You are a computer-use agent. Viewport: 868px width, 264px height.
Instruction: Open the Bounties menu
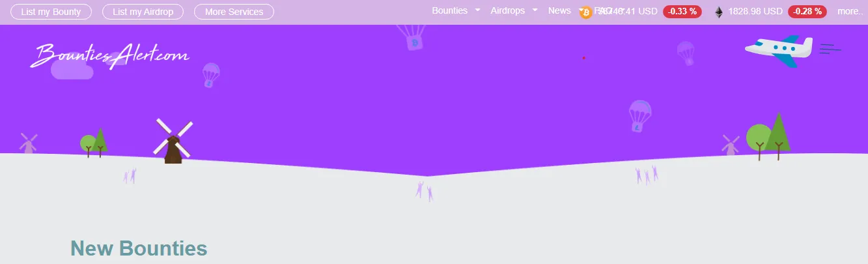click(x=449, y=10)
